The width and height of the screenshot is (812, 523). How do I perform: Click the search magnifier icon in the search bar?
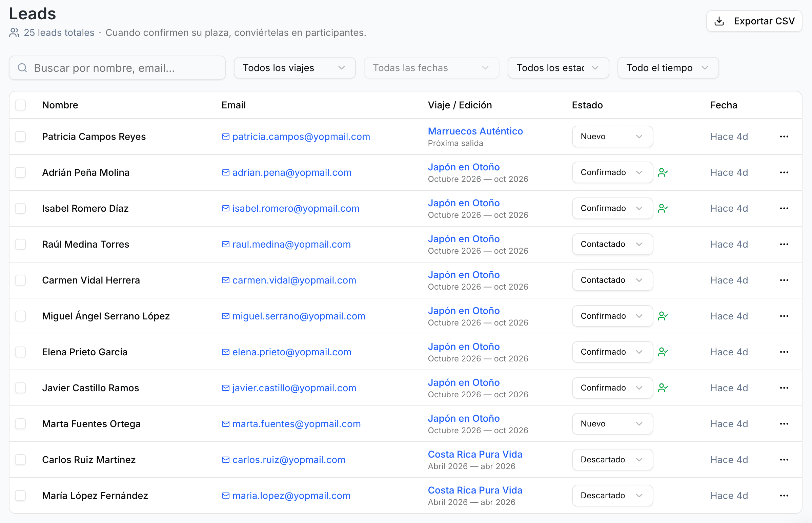coord(22,68)
